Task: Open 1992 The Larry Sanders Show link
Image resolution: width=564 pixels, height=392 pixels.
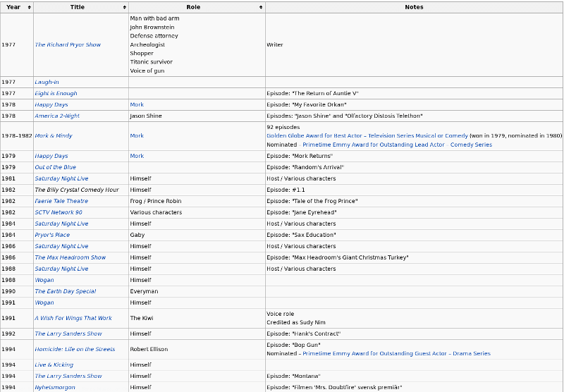Action: [68, 333]
